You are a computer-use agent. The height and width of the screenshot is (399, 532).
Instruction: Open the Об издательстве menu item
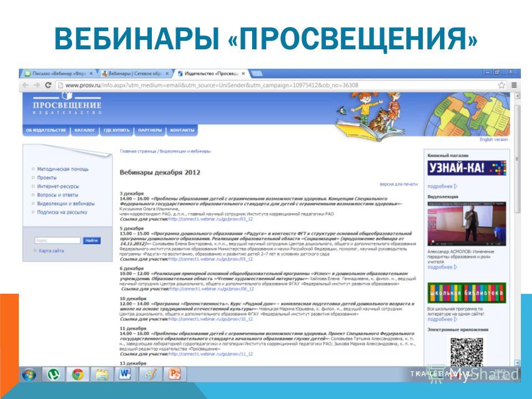(46, 130)
